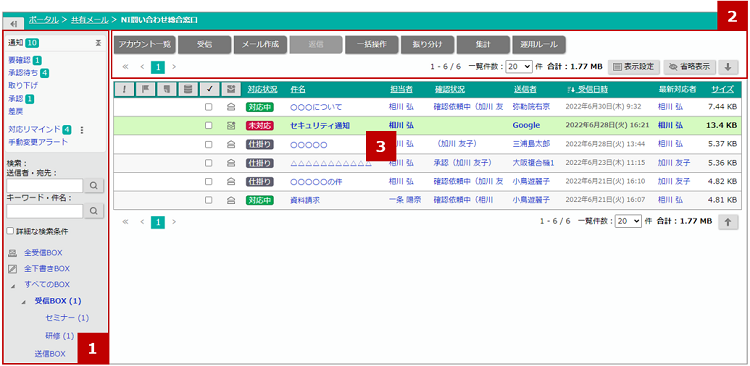Open 一括操作 toolbar button

click(x=372, y=45)
